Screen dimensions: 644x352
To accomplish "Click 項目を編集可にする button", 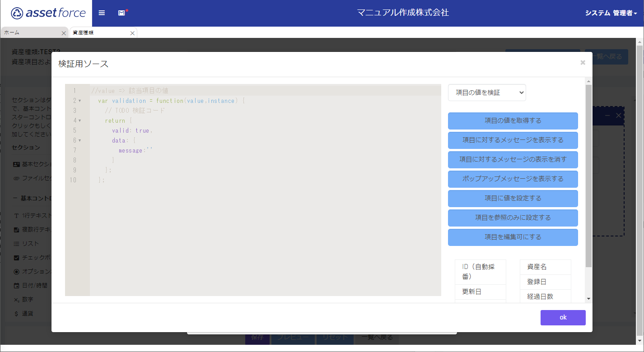I will tap(513, 237).
